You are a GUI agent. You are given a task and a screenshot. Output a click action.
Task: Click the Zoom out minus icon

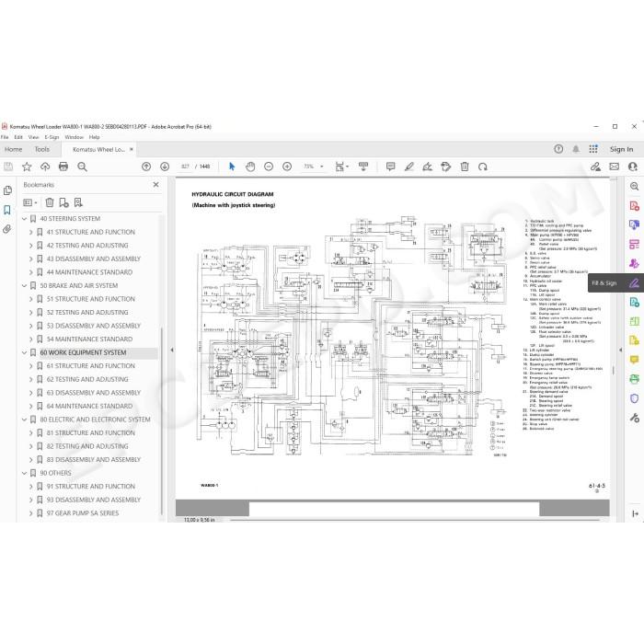269,167
